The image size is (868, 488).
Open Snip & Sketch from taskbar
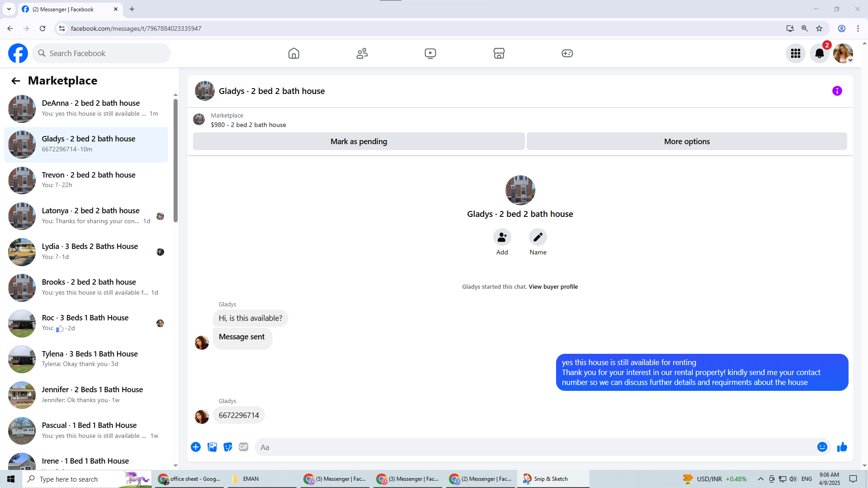(x=553, y=479)
